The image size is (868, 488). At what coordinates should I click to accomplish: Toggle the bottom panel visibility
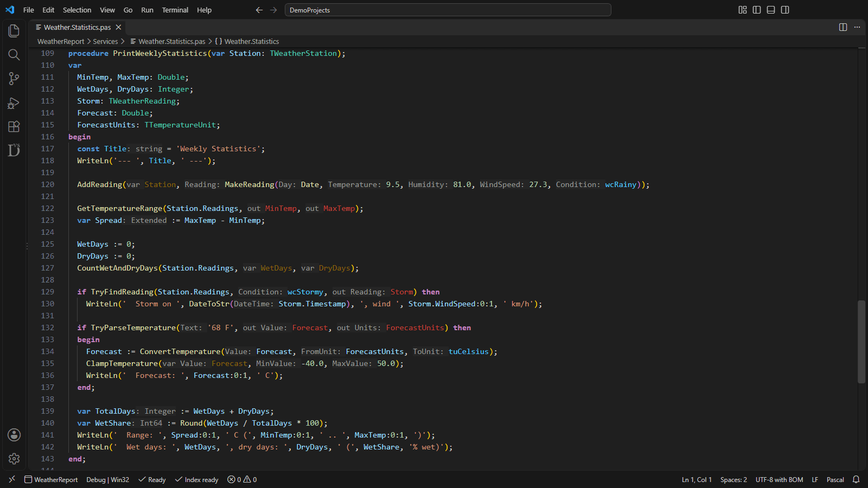coord(771,10)
